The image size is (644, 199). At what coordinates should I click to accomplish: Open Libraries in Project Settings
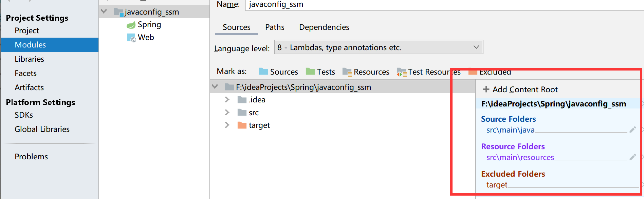(29, 59)
